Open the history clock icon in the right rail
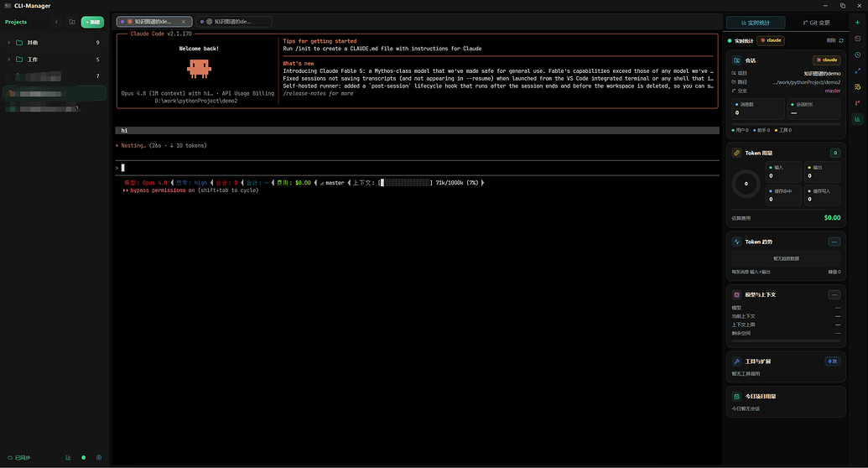Viewport: 868px width, 468px height. [857, 55]
